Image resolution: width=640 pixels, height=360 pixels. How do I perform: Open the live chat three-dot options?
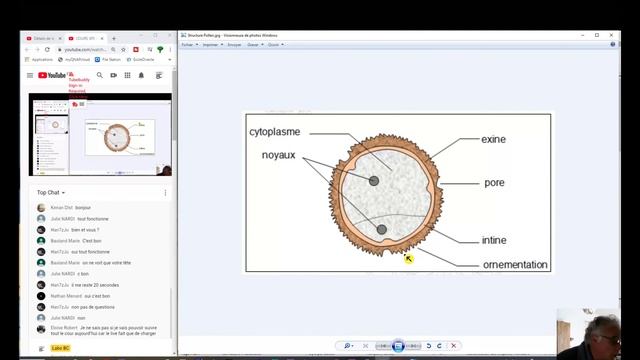click(x=165, y=193)
